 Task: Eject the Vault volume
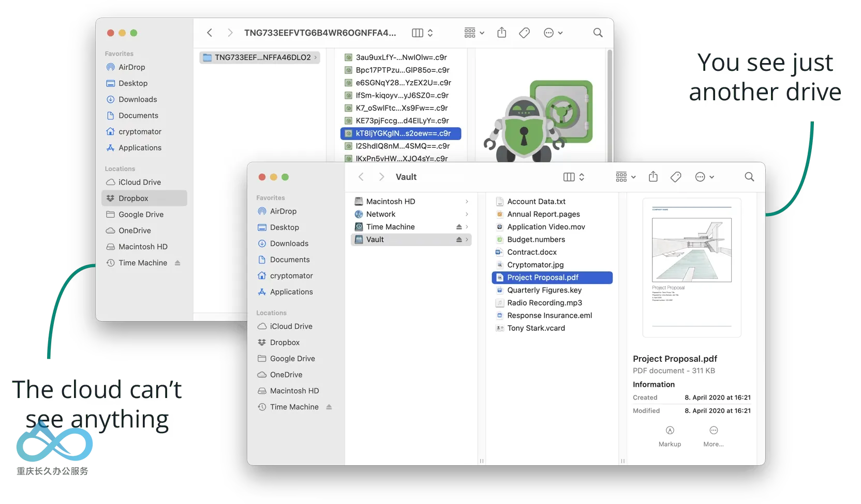tap(458, 239)
